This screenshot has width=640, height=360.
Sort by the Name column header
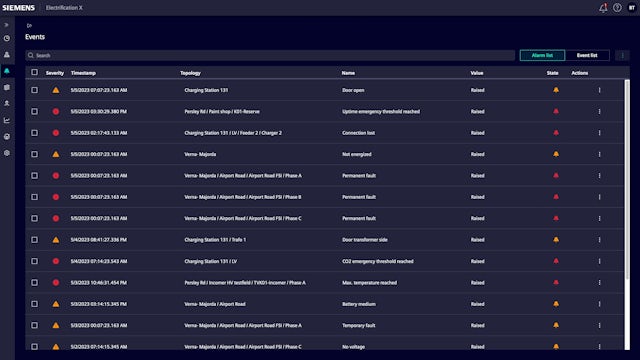[348, 73]
